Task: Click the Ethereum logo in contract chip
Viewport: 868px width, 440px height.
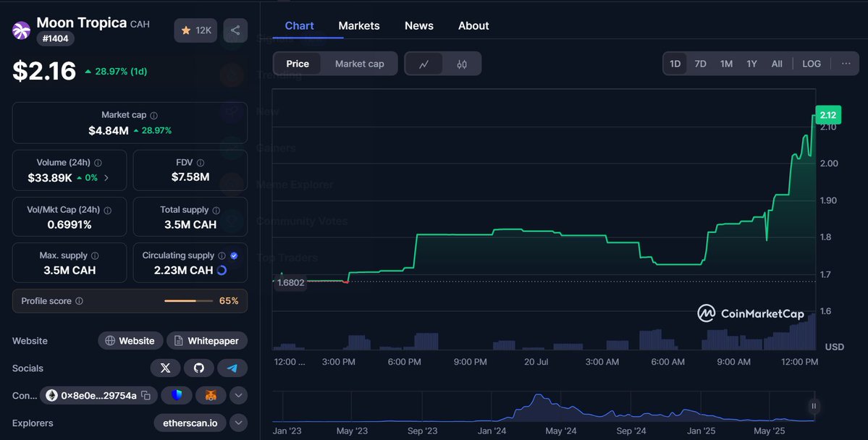Action: coord(51,395)
